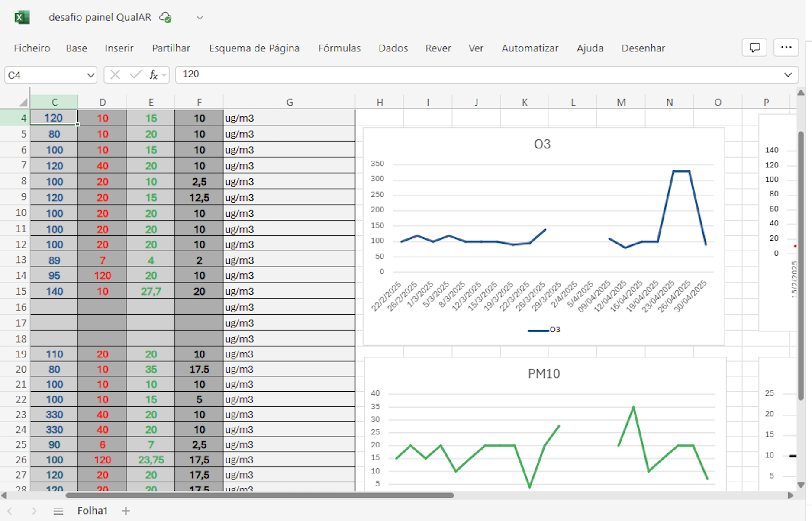Click the Excel app logo icon

coord(22,17)
